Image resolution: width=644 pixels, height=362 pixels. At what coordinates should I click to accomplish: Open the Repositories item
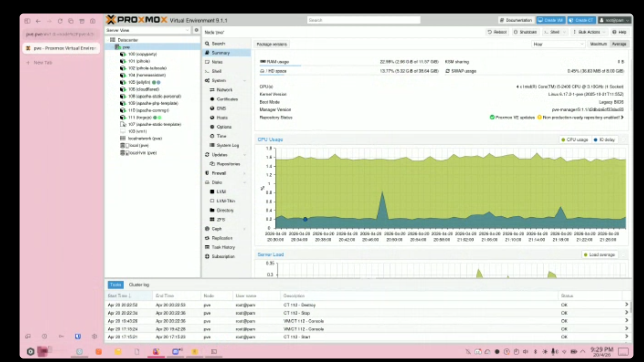[229, 164]
